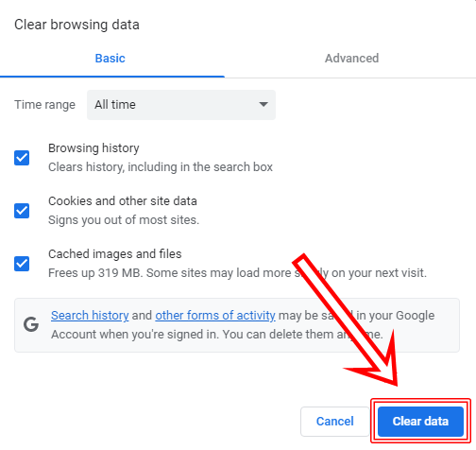Click the Browsing history label text

coord(93,148)
